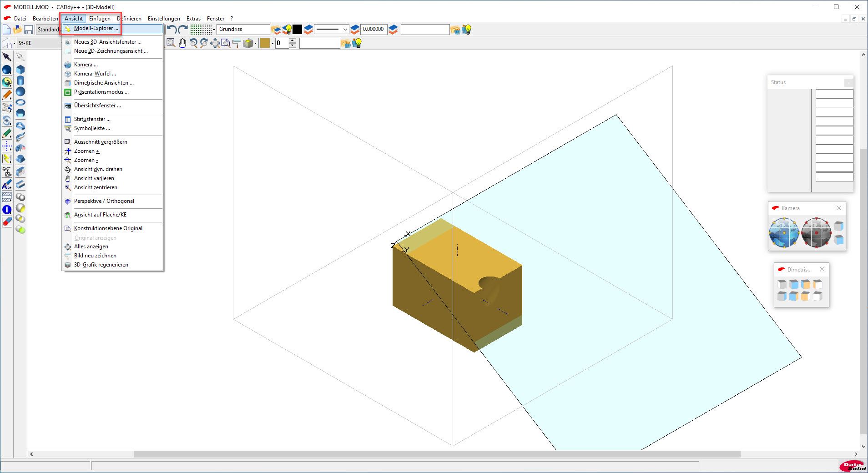Click the rotate view magnifier icon

pyautogui.click(x=194, y=43)
